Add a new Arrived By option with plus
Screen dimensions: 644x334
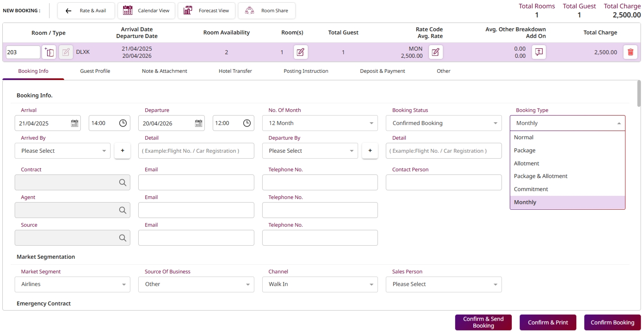click(122, 151)
